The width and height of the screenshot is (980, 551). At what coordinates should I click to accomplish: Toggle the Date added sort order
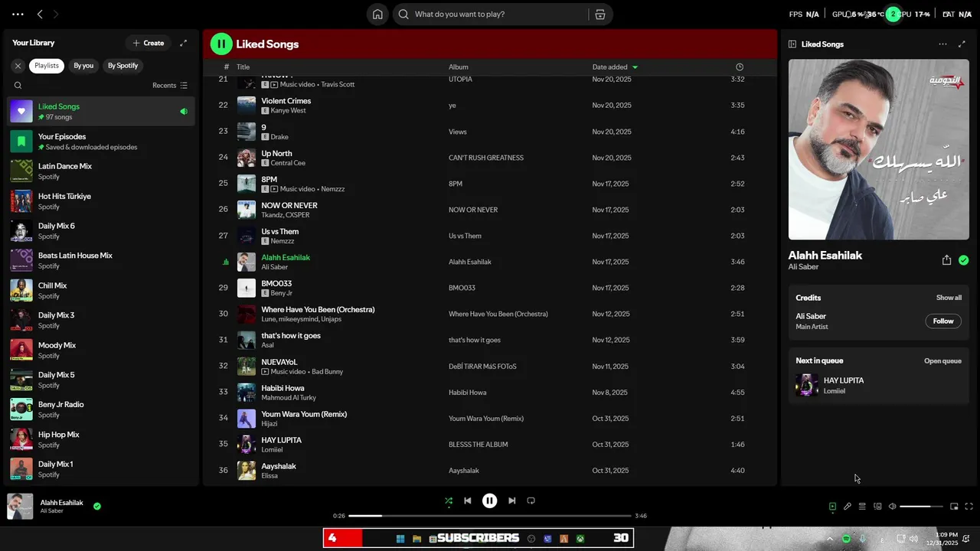click(x=615, y=67)
